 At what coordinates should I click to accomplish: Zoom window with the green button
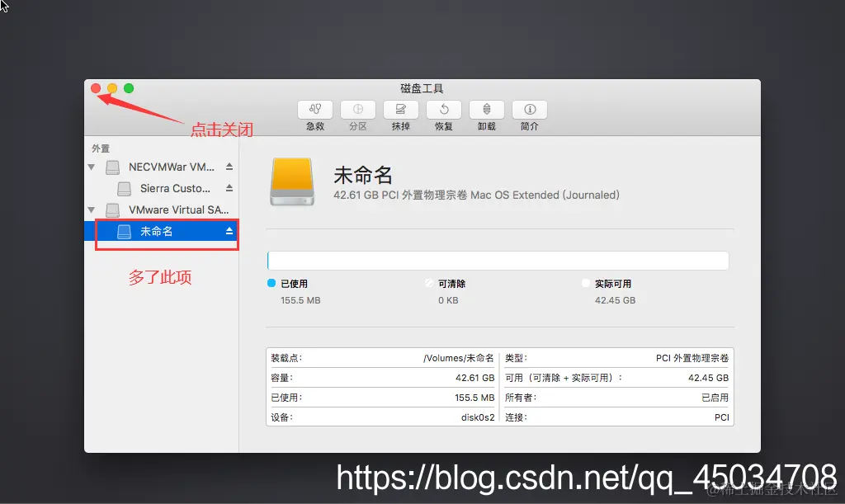(129, 88)
